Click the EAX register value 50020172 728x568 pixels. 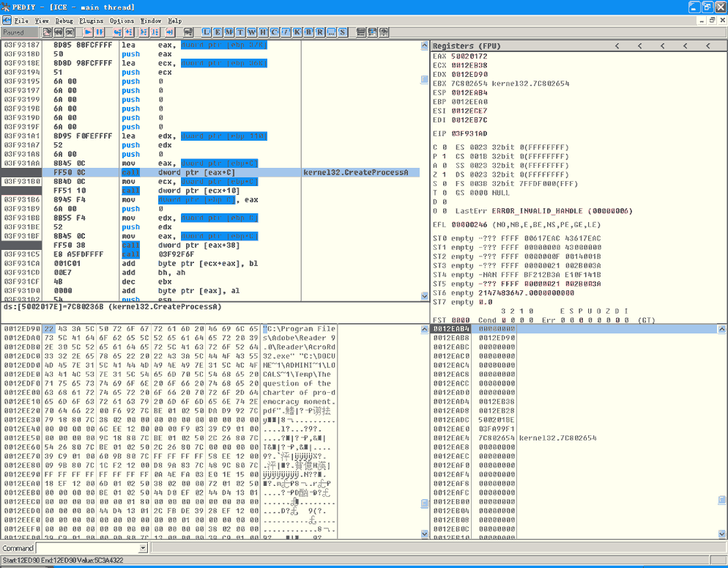[469, 56]
